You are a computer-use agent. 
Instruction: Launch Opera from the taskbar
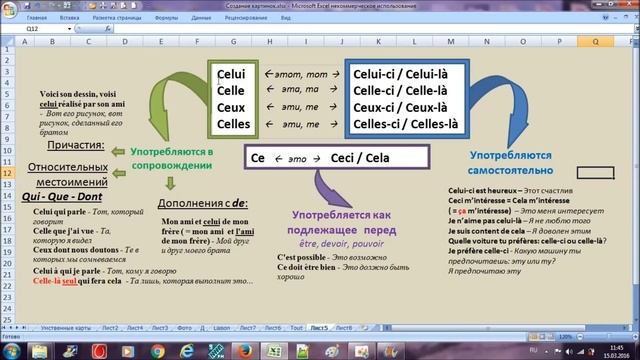(99, 351)
